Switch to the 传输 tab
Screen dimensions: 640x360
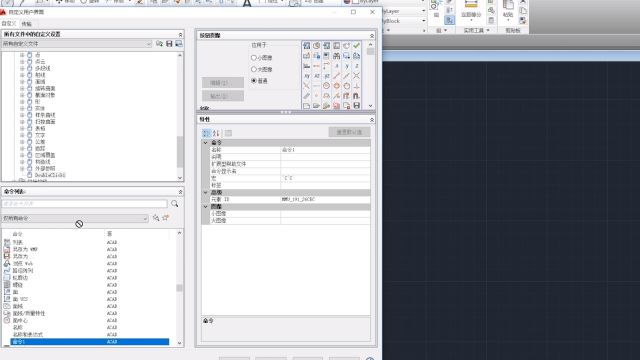[x=26, y=24]
